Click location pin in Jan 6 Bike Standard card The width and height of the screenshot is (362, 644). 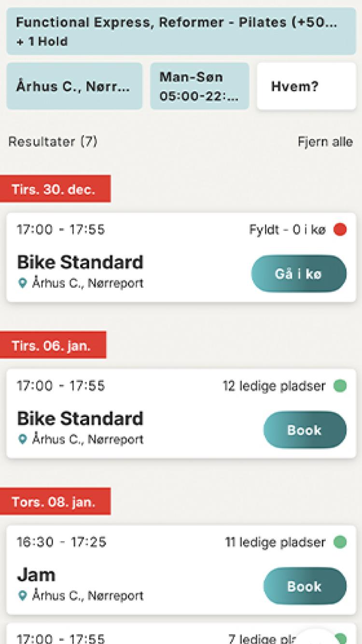(22, 439)
